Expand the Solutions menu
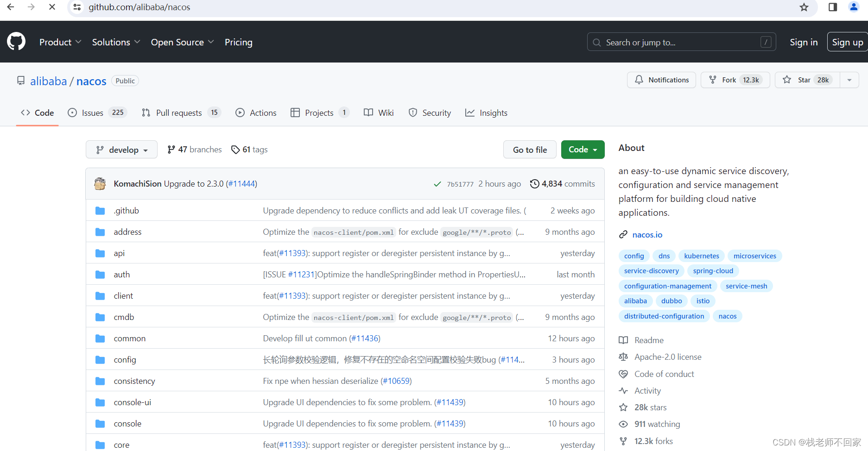This screenshot has height=451, width=868. point(116,42)
